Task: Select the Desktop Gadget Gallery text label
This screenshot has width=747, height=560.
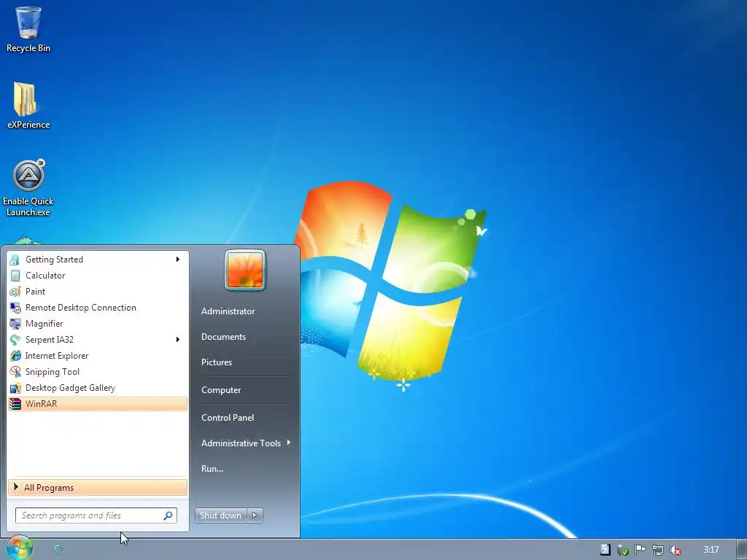Action: (x=71, y=388)
